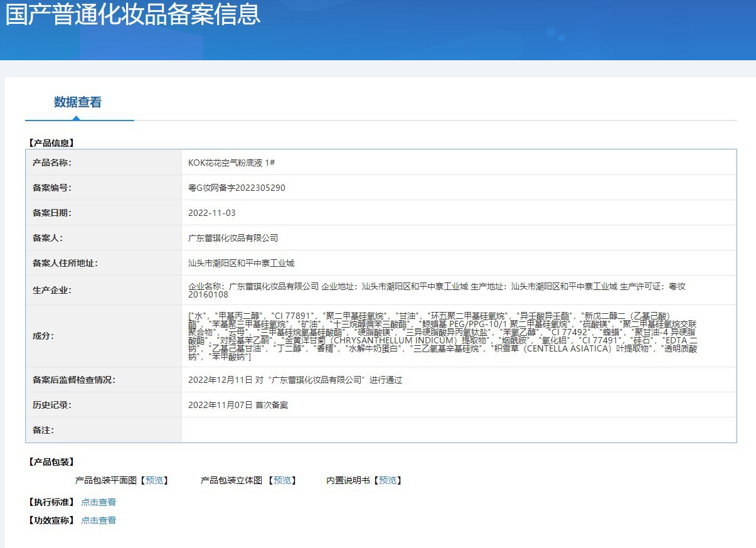Select the 数据查看 tab
Screen dimensions: 756x548
click(78, 102)
